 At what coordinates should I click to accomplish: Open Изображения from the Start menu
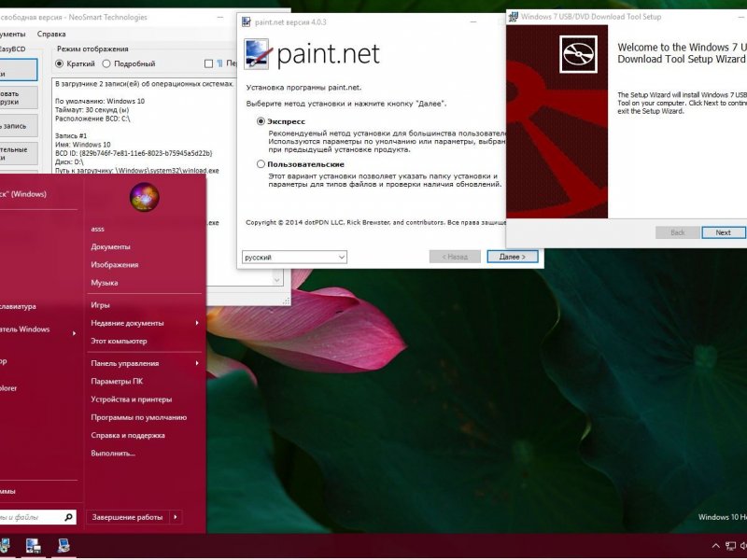114,265
